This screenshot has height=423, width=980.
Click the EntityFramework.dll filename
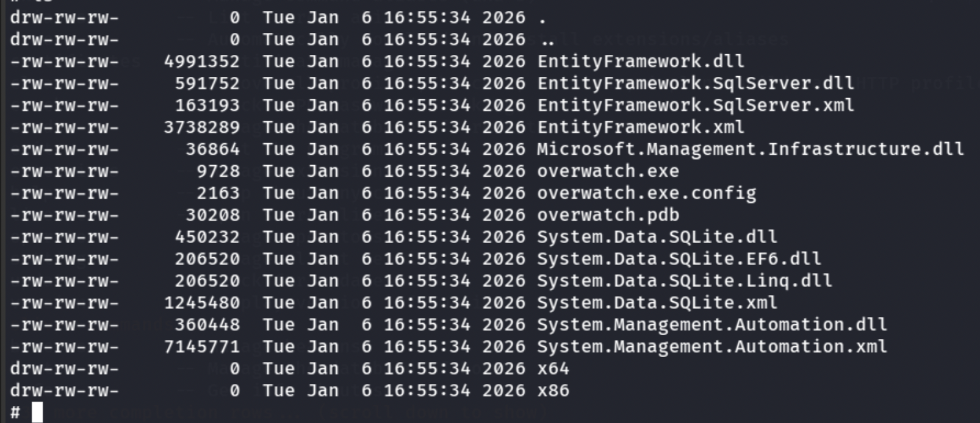[x=641, y=62]
